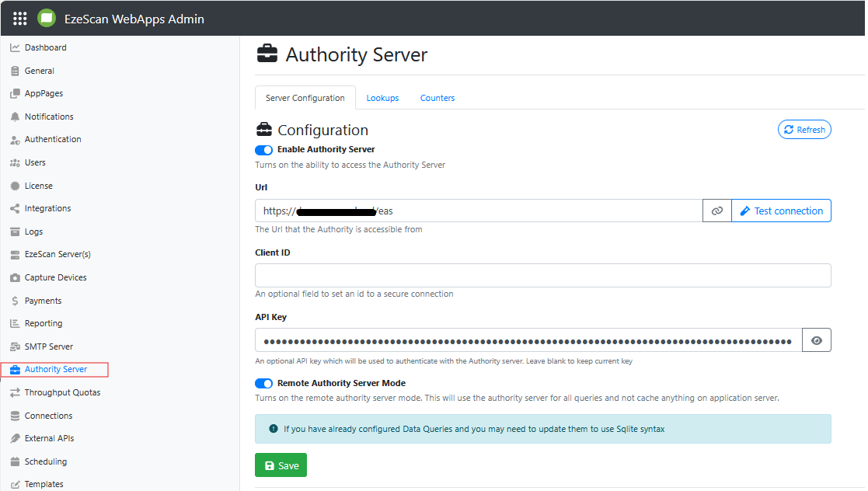Click the General icon in sidebar
Image resolution: width=868 pixels, height=491 pixels.
tap(15, 71)
